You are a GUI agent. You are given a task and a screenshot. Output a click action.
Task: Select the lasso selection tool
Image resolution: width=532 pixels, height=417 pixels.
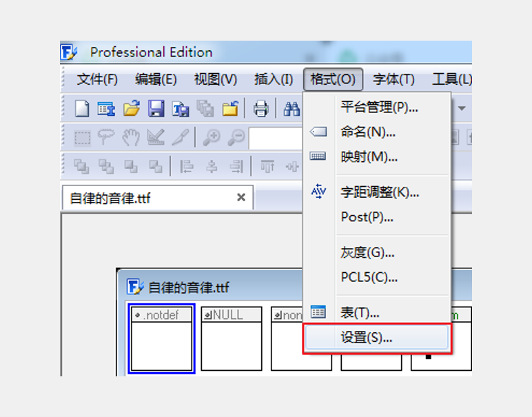[x=106, y=136]
